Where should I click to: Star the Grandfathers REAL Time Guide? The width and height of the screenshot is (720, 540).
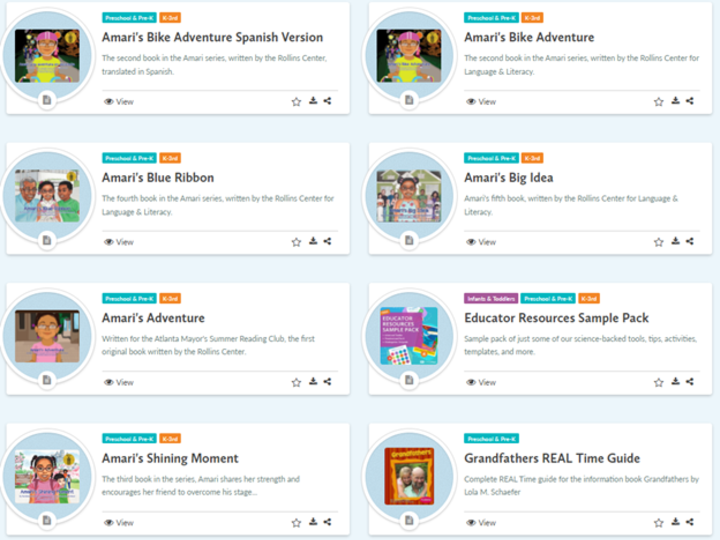(658, 523)
